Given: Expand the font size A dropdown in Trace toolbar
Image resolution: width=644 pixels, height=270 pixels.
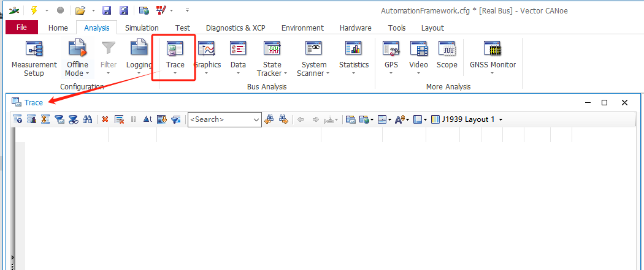Looking at the screenshot, I should (x=408, y=119).
